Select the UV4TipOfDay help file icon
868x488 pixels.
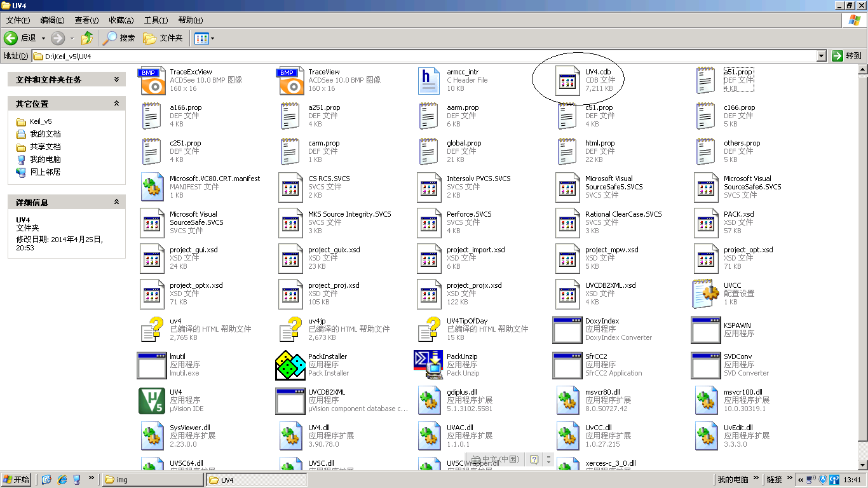(429, 329)
